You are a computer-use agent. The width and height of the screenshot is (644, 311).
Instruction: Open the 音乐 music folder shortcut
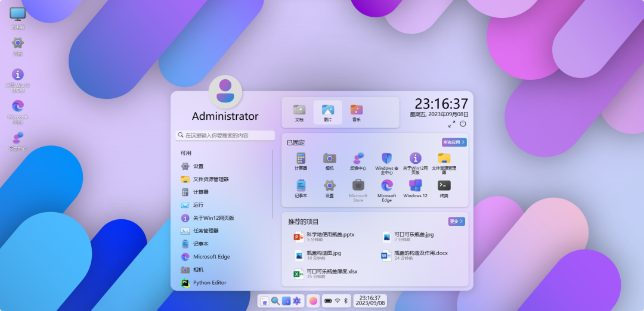(357, 113)
